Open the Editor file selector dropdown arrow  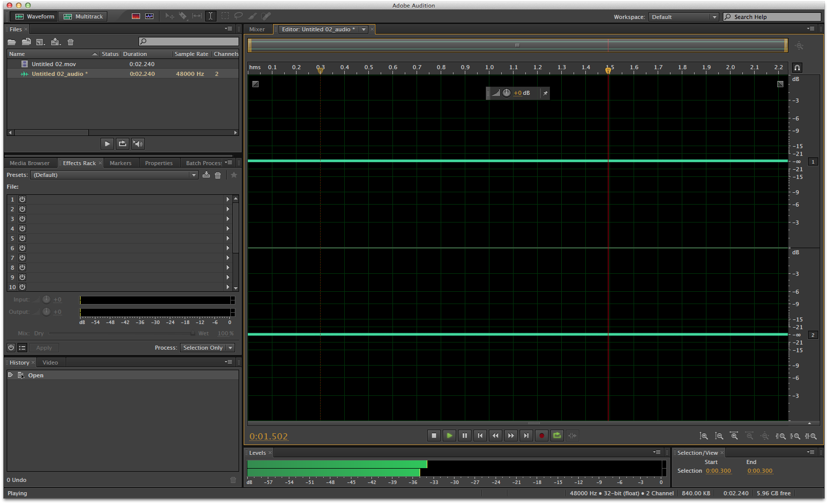point(364,29)
